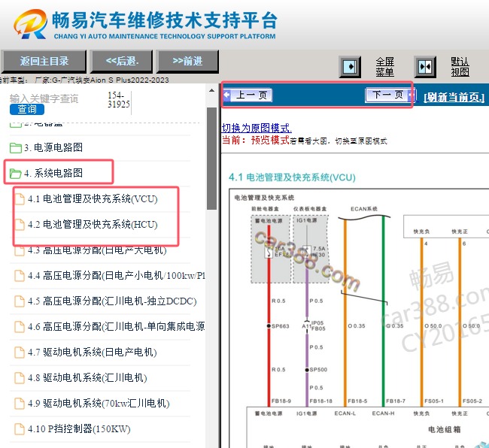Image resolution: width=489 pixels, height=448 pixels.
Task: Click document icon beside 4.9 item
Action: (20, 404)
